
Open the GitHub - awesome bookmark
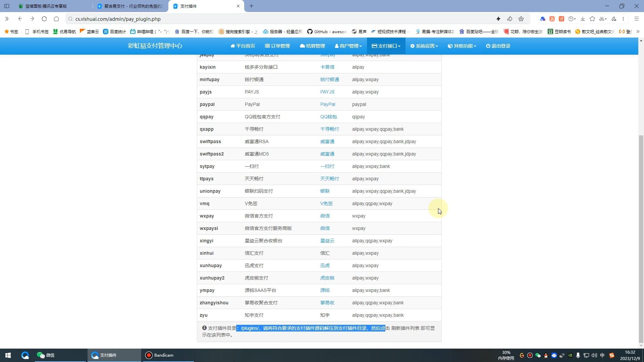[327, 32]
